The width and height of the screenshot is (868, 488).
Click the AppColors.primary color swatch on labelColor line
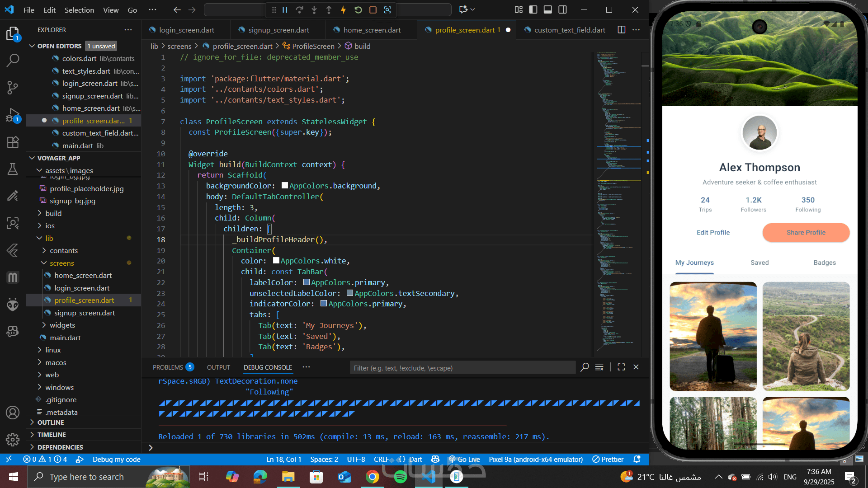pos(307,282)
